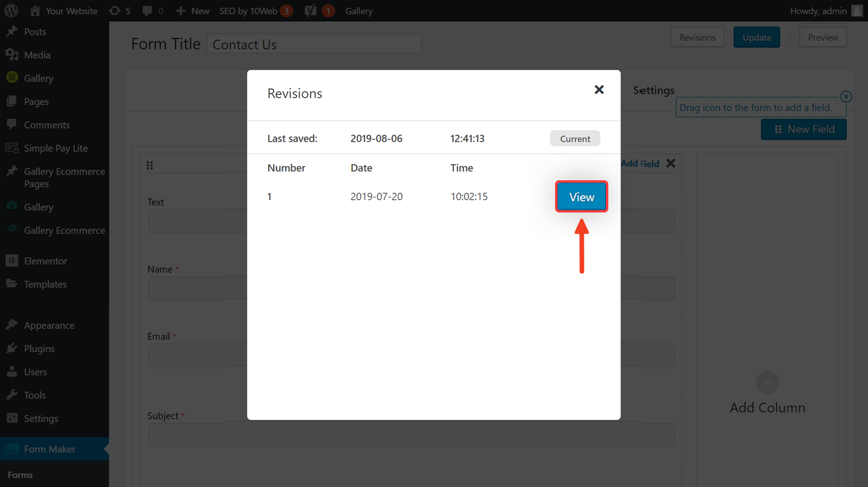Open the comments bubble icon in admin bar

[x=147, y=11]
